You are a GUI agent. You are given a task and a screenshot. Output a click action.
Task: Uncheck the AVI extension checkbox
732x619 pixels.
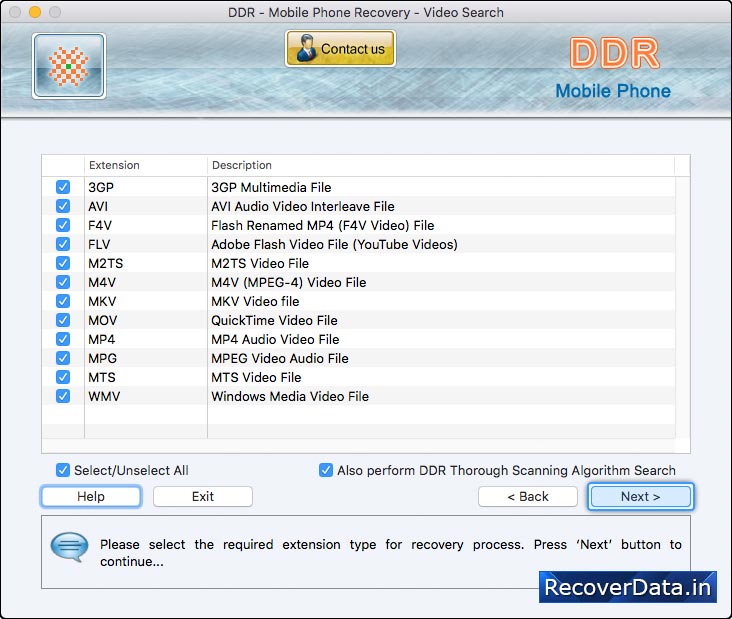click(x=63, y=206)
